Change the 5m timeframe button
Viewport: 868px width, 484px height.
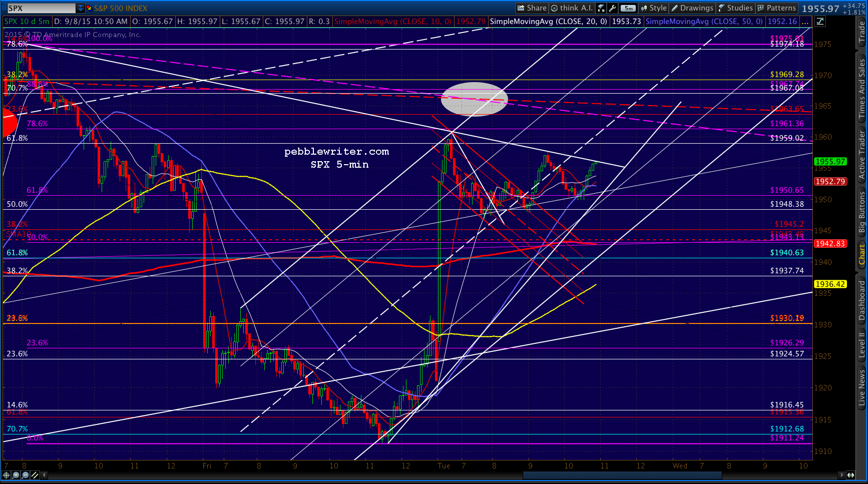(628, 8)
